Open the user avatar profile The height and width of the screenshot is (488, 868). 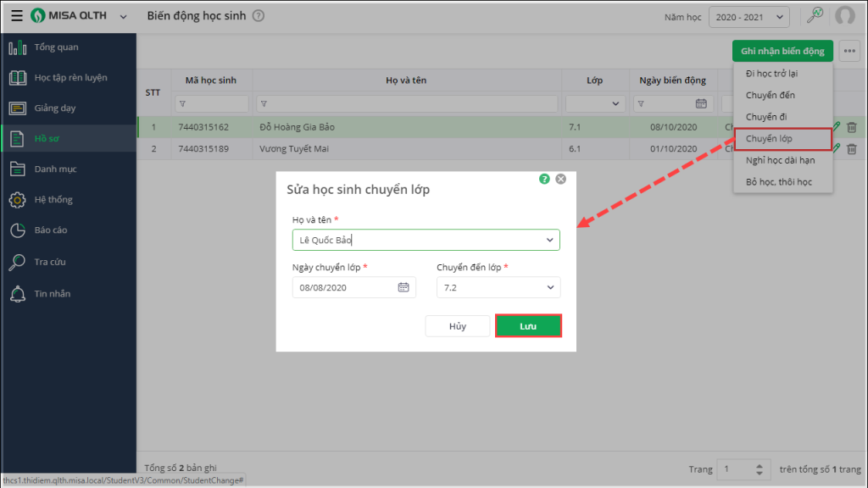(x=845, y=15)
